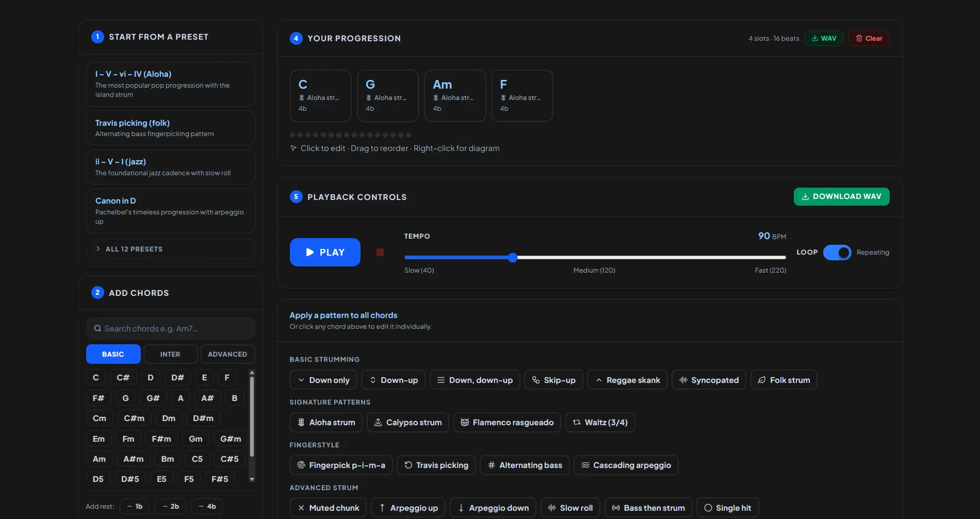Click the small WAV export button

click(x=824, y=39)
